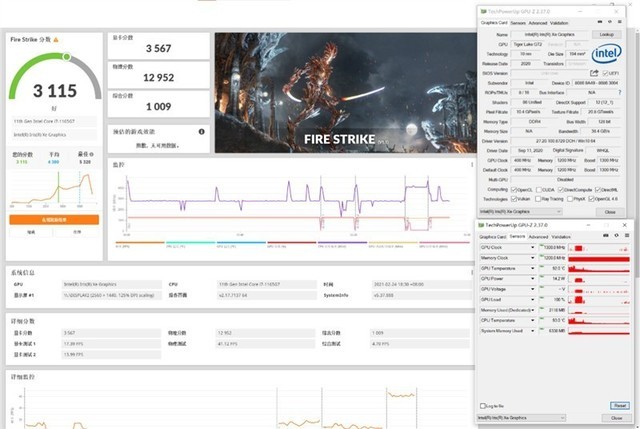Click the score distribution chart under best score

click(x=54, y=189)
